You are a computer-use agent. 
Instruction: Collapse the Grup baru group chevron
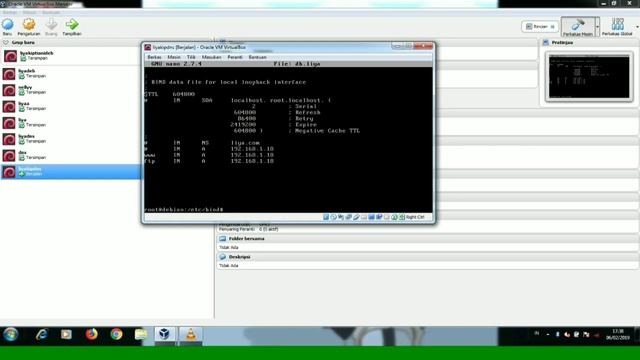coord(5,42)
